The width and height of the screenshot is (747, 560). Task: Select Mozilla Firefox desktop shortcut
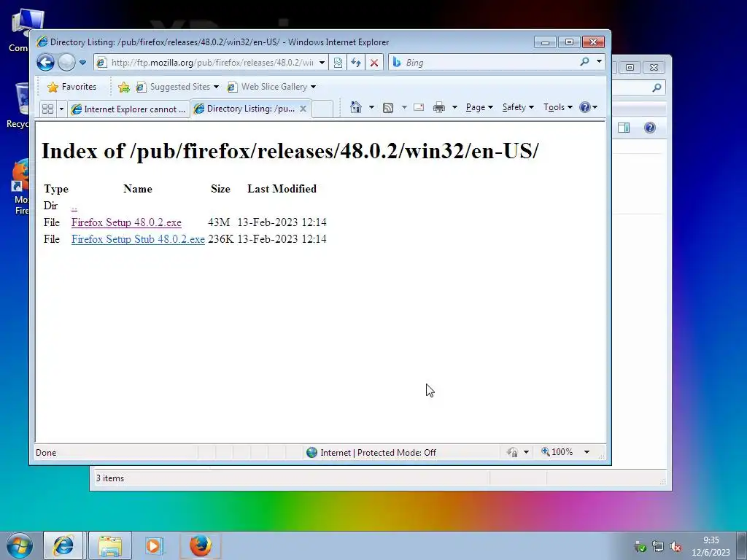pos(20,187)
